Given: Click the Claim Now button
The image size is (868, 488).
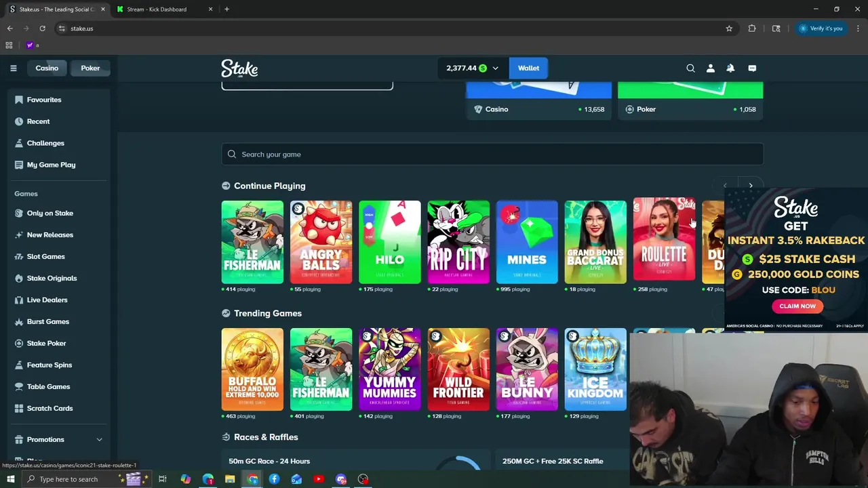Looking at the screenshot, I should click(x=797, y=306).
